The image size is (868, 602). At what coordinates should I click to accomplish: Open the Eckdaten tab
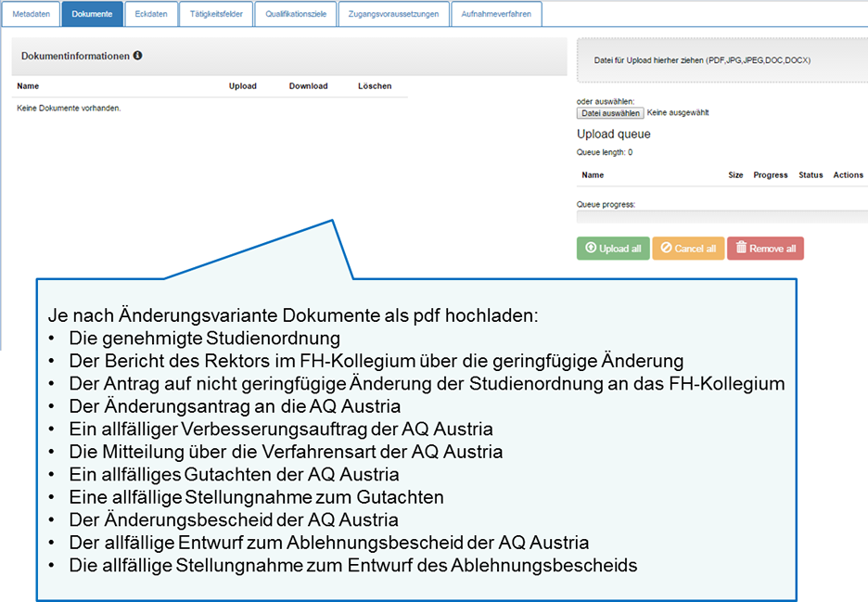point(151,14)
